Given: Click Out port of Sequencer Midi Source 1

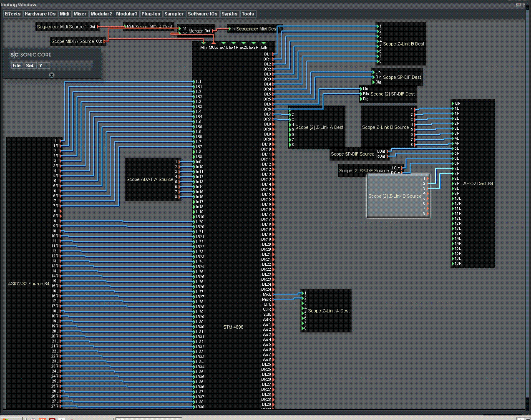Looking at the screenshot, I should tap(98, 27).
